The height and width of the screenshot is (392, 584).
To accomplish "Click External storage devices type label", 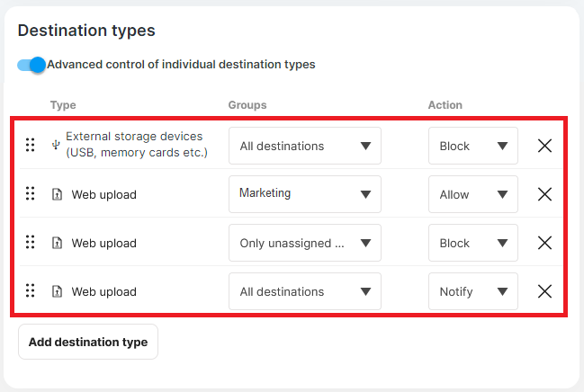I will (x=137, y=145).
